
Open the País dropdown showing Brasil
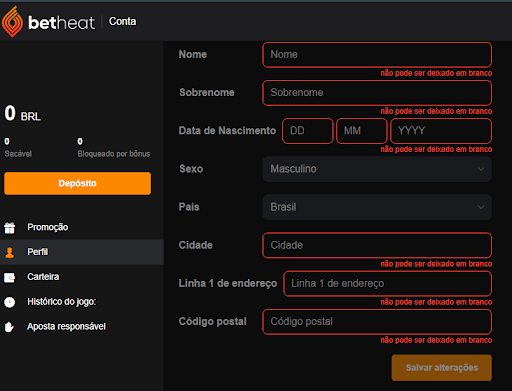click(377, 207)
